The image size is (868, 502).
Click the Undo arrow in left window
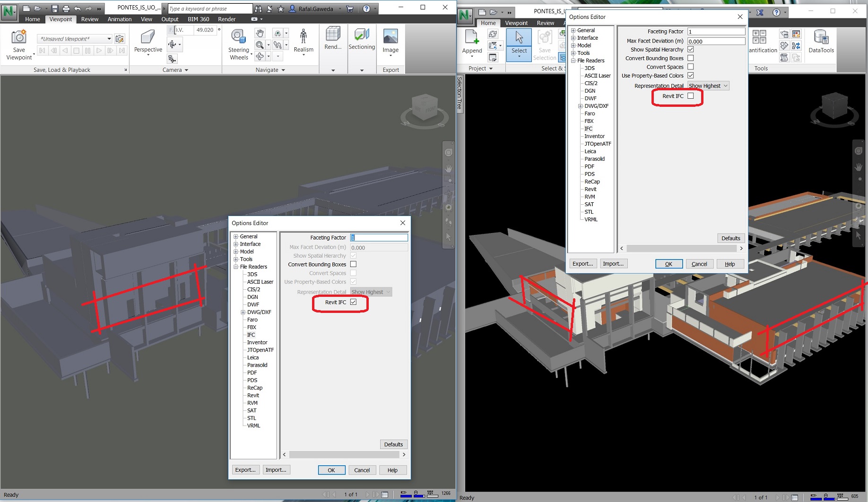pos(78,9)
